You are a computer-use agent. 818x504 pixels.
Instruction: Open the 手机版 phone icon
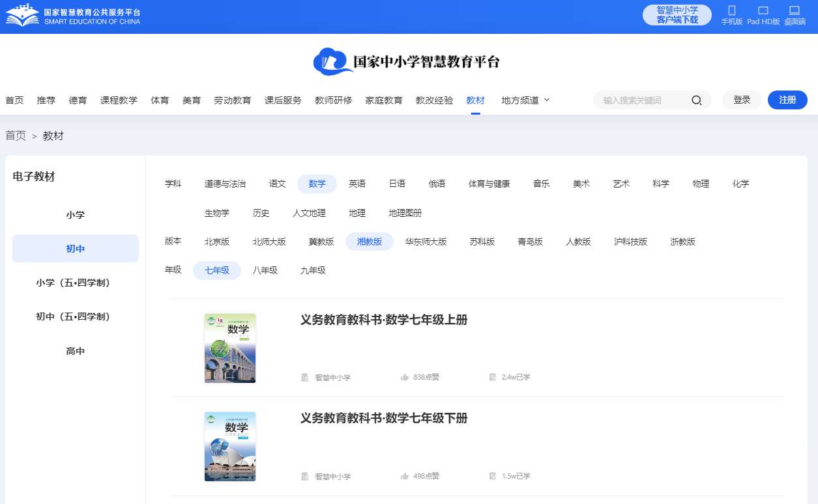pos(731,10)
